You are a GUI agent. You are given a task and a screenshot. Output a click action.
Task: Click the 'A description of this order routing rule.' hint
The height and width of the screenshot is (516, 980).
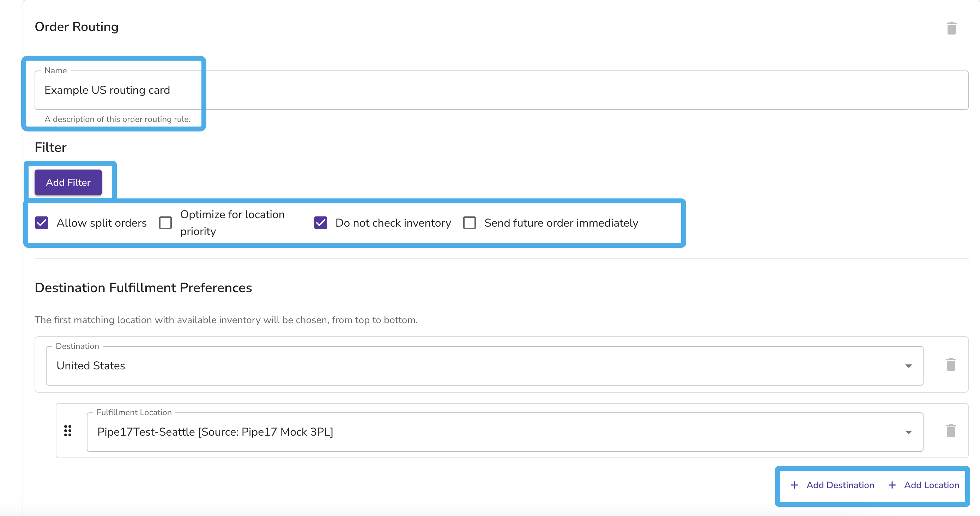pos(117,119)
